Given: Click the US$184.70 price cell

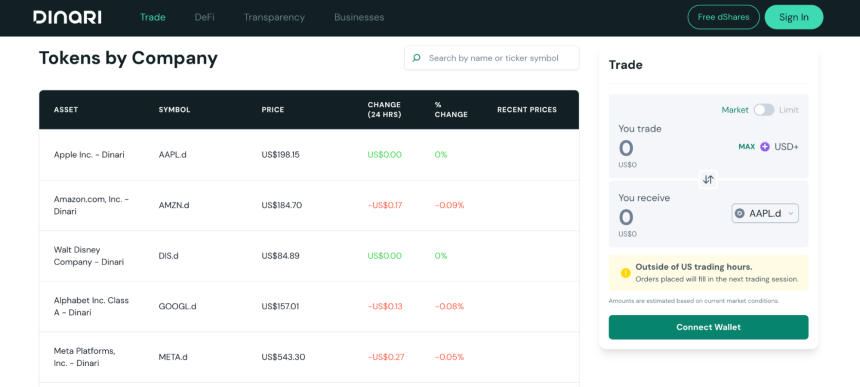Looking at the screenshot, I should click(x=282, y=206).
